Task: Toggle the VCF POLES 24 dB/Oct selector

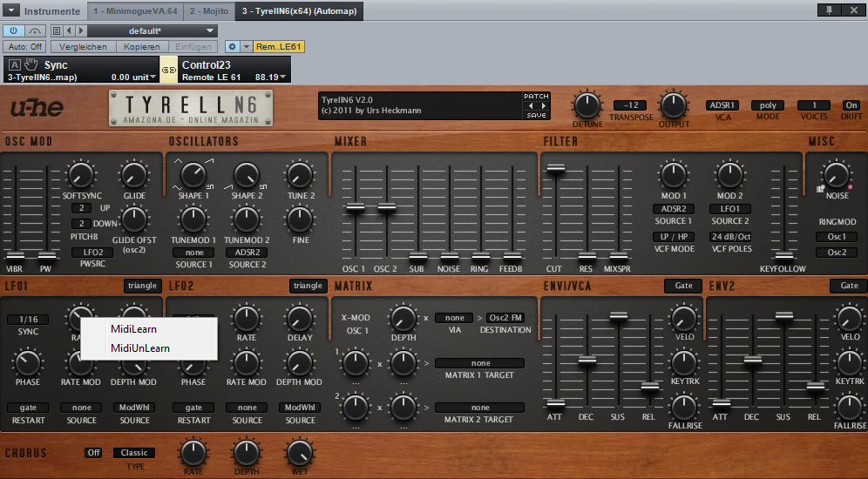Action: [730, 237]
